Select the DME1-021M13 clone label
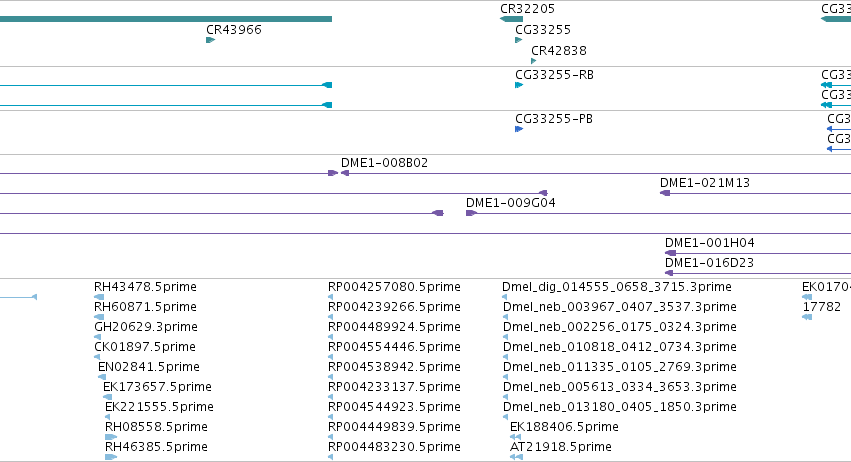The image size is (851, 462). click(x=704, y=182)
